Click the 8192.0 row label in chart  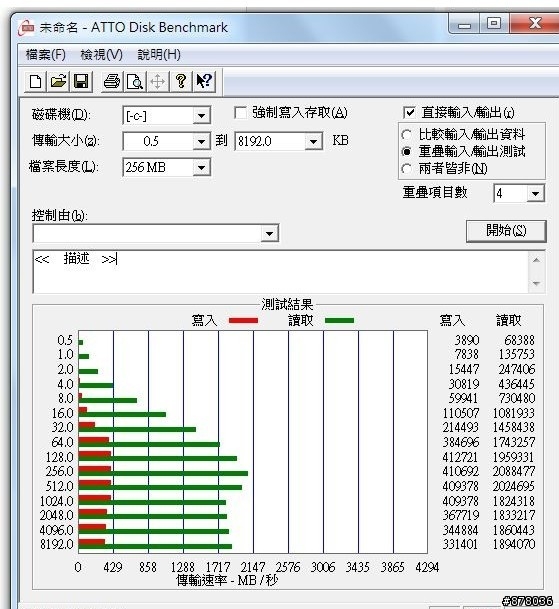pos(57,545)
